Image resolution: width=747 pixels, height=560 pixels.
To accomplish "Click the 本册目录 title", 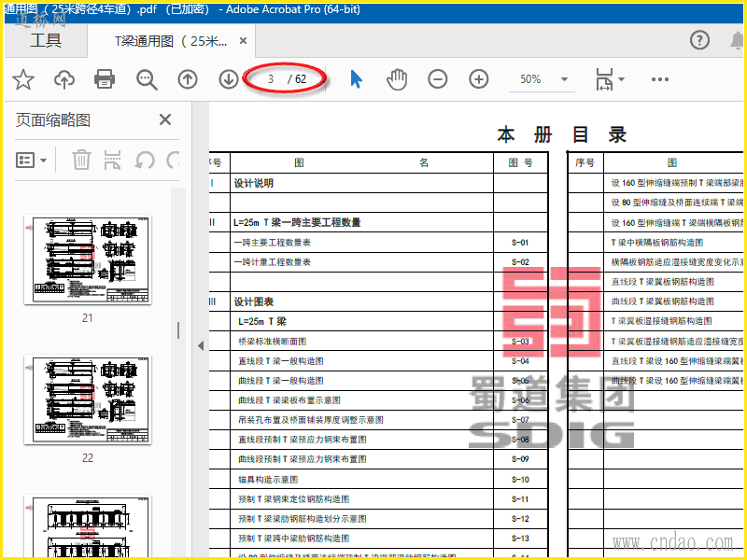I will coord(562,134).
